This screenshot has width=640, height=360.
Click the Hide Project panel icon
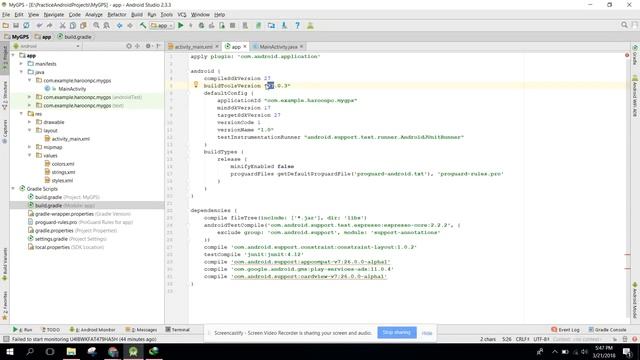(158, 46)
